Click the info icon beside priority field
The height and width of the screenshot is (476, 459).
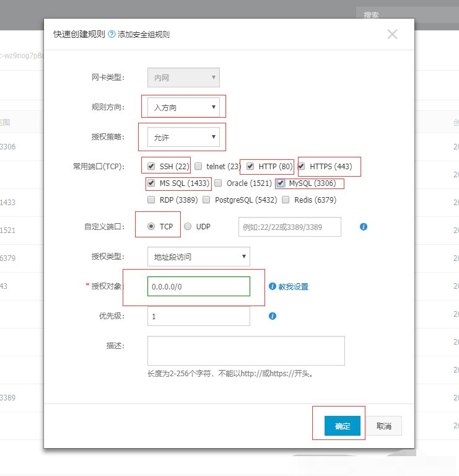pos(272,316)
